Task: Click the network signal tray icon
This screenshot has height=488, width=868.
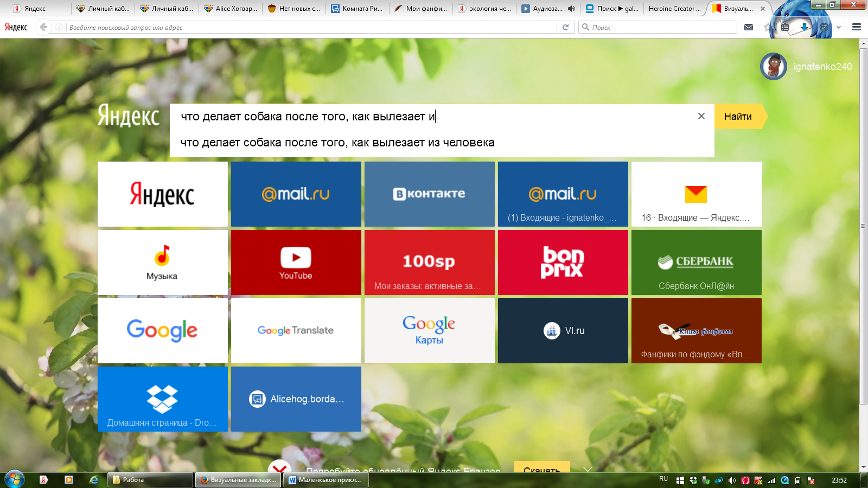Action: pos(771,480)
